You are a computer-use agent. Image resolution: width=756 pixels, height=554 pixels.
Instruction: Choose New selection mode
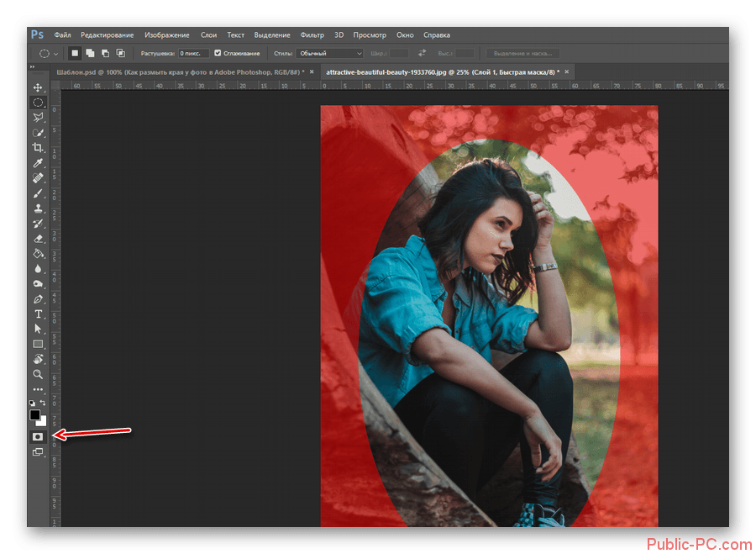tap(75, 53)
